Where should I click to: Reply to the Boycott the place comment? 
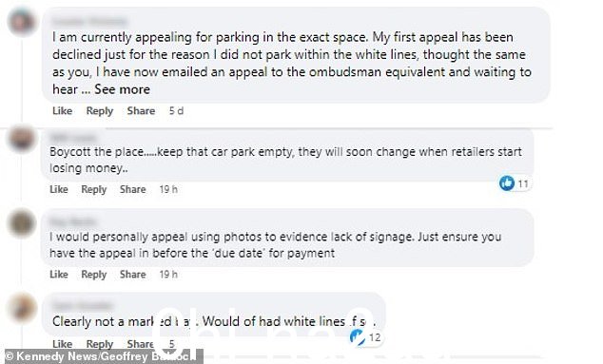point(94,189)
